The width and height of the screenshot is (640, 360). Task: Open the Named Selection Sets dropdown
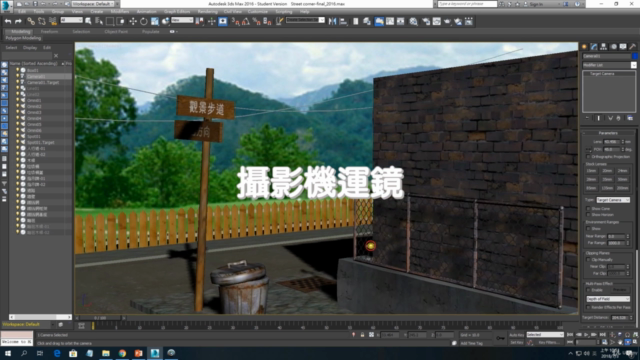coord(305,20)
